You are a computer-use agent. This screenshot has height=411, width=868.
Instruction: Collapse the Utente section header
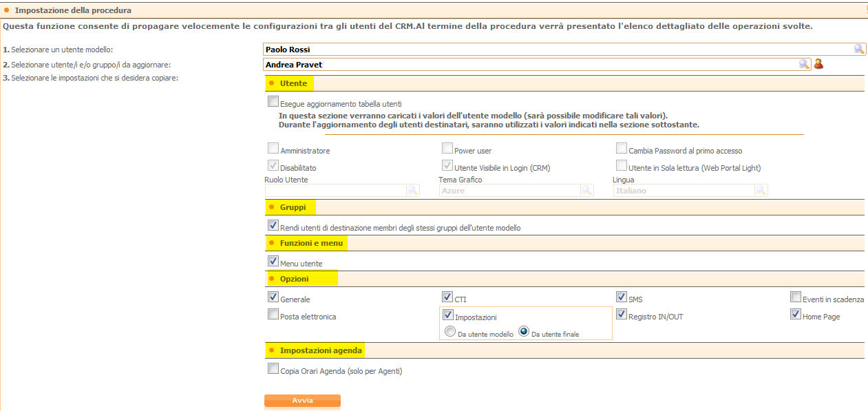[x=293, y=83]
